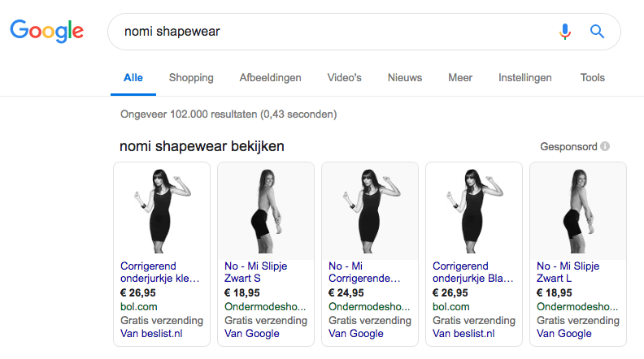Image resolution: width=644 pixels, height=359 pixels.
Task: Click the microphone voice search icon
Action: [565, 32]
